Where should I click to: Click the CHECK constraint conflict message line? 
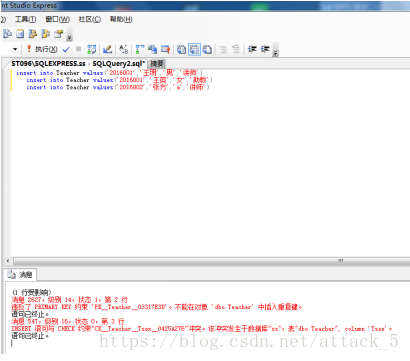[202, 329]
